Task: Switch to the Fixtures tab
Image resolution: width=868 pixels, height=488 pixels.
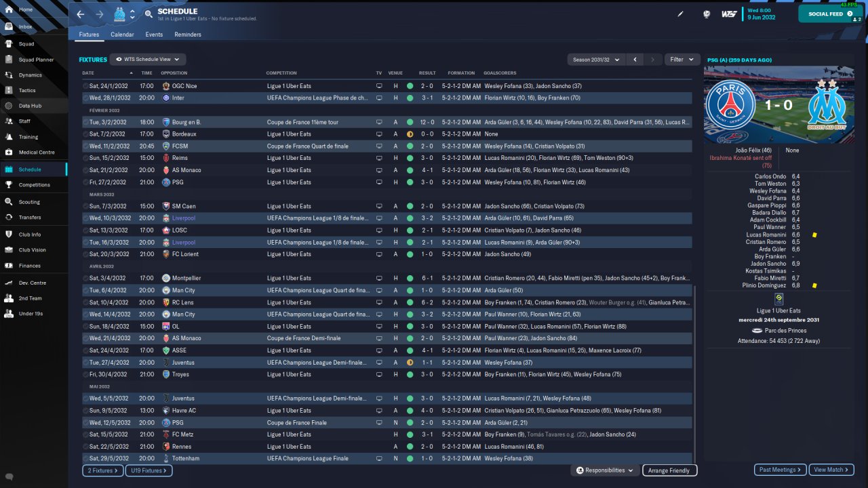Action: coord(89,35)
